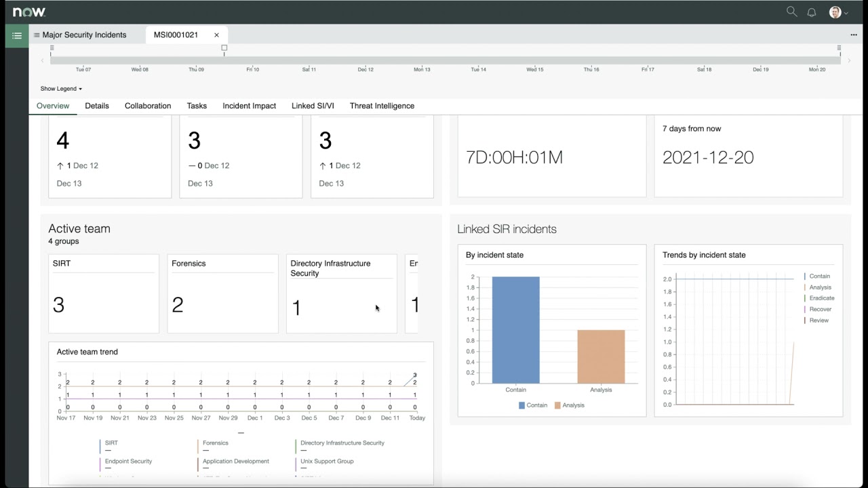Click the score card showing 4
This screenshot has height=488, width=868.
[x=110, y=157]
